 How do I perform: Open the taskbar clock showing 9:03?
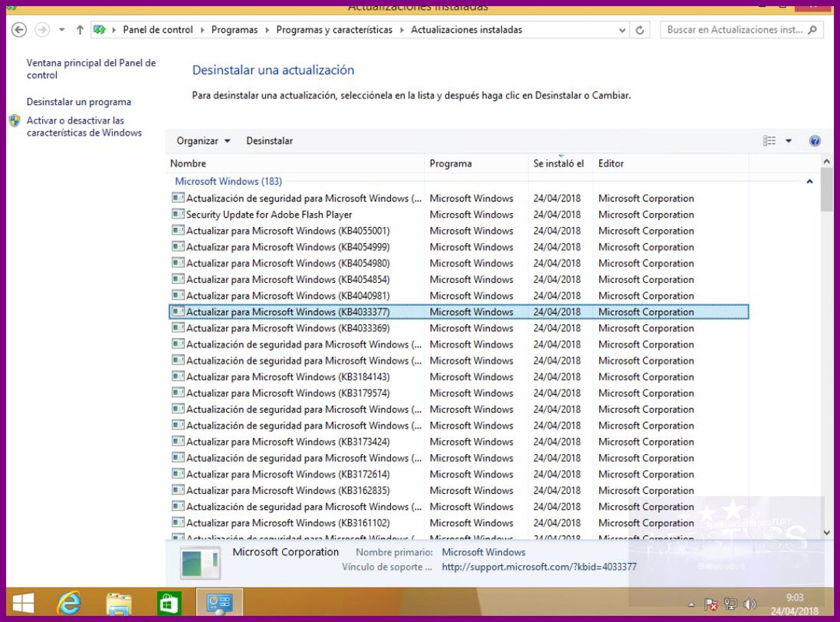pos(794,604)
